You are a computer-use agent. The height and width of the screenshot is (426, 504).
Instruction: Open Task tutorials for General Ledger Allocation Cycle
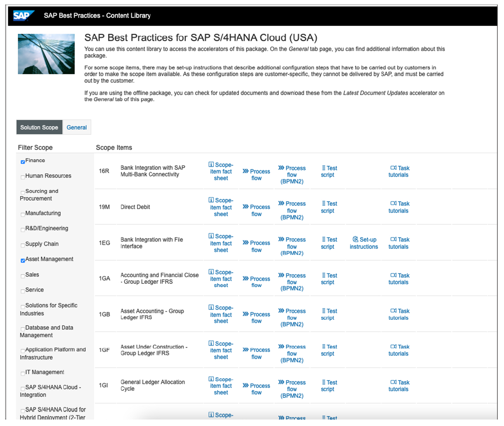pos(398,386)
